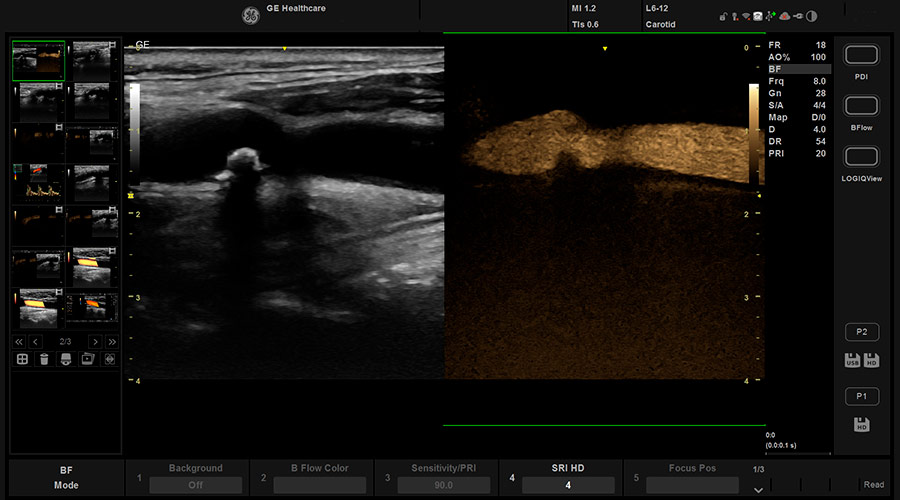Toggle the LOGIQView mode button
Image resolution: width=900 pixels, height=500 pixels.
click(861, 157)
